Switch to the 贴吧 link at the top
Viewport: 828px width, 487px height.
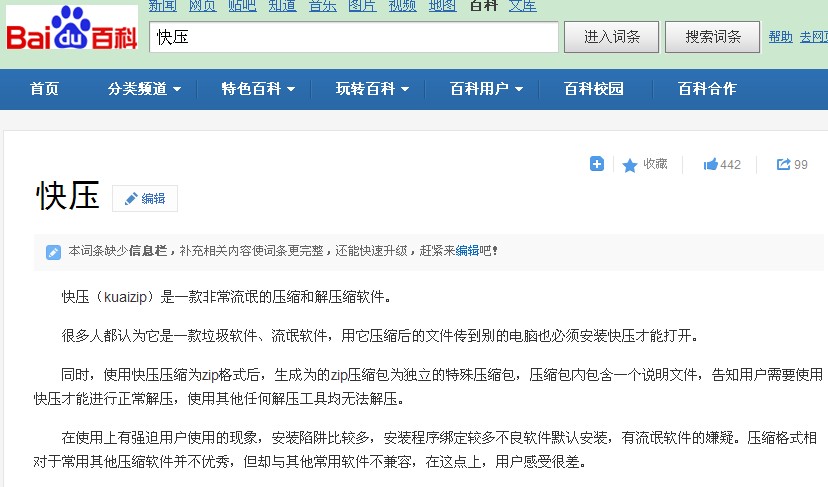pos(241,6)
